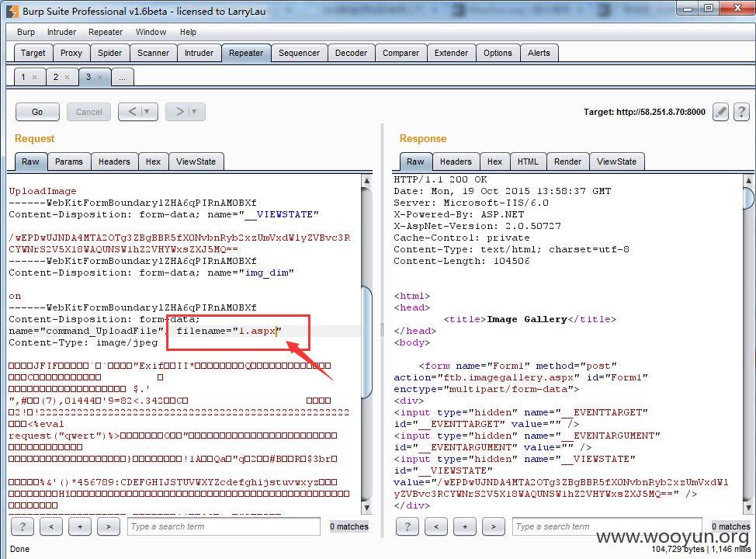Open response search help question mark
The height and width of the screenshot is (559, 756).
407,526
